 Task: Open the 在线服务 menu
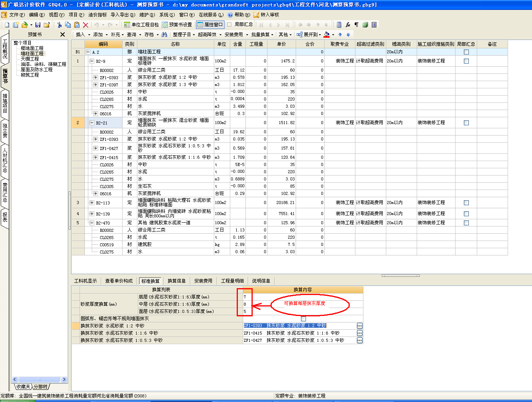tap(211, 15)
